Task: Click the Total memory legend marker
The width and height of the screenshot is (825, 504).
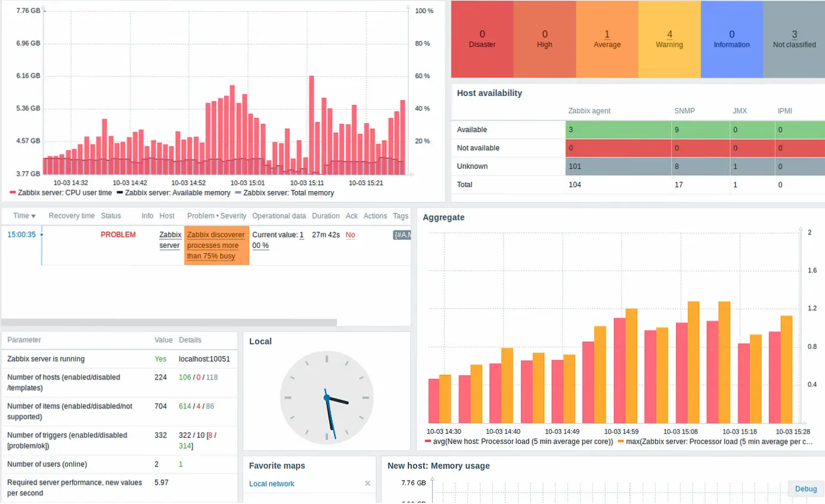Action: 238,193
